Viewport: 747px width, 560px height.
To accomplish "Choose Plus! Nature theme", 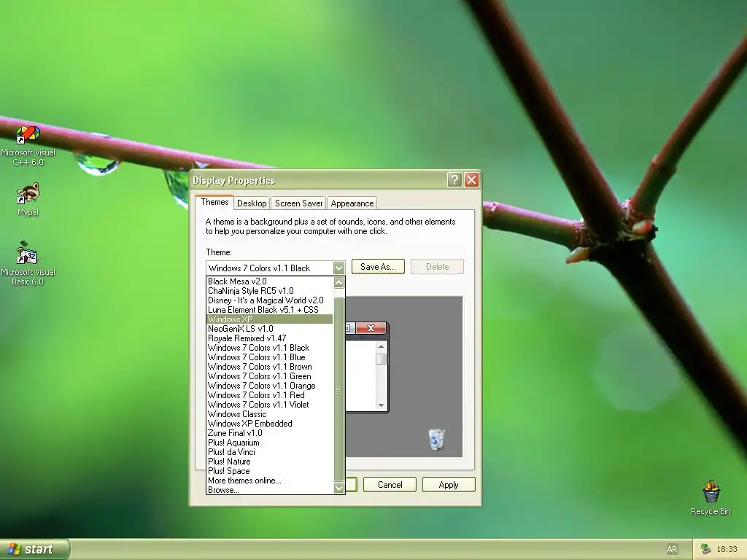I will 270,462.
